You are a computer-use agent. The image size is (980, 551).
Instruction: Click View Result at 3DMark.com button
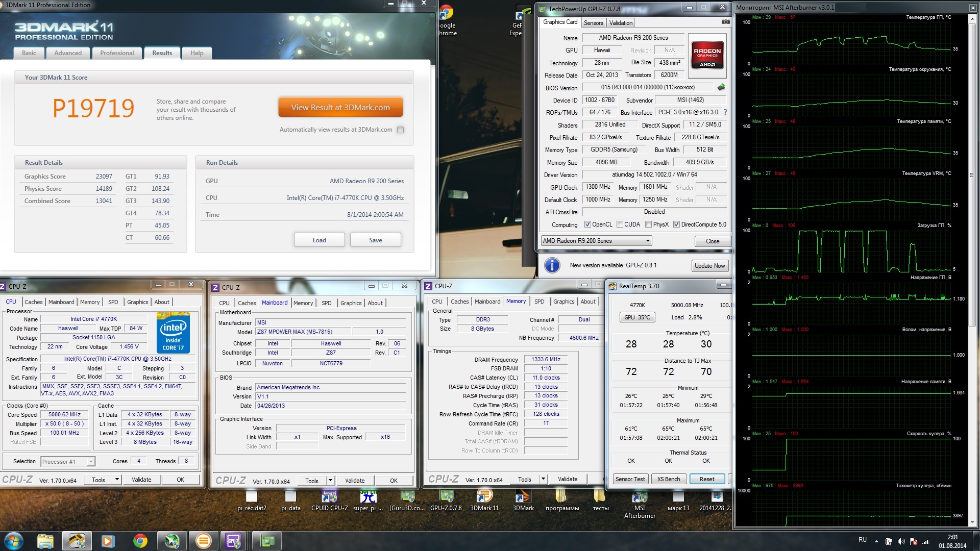(340, 108)
